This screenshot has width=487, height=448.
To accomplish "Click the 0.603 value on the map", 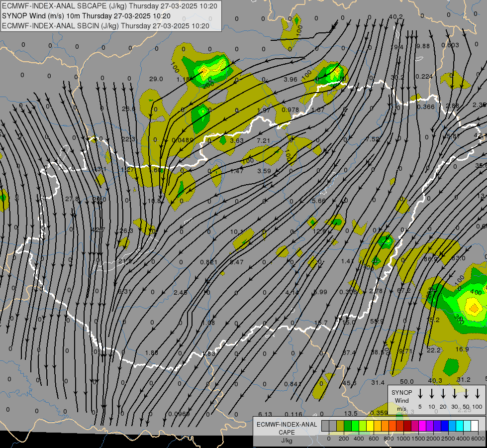I will [x=450, y=45].
